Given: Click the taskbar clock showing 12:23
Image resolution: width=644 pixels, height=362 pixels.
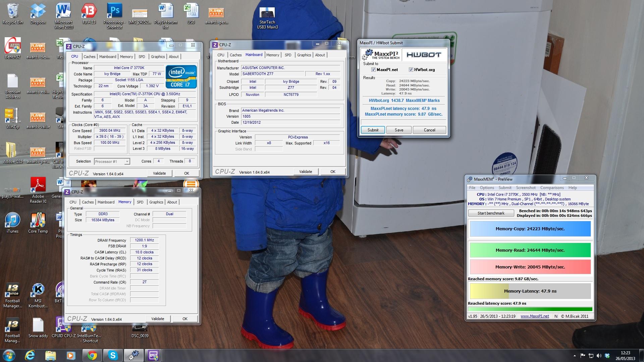Looking at the screenshot, I should (x=625, y=356).
